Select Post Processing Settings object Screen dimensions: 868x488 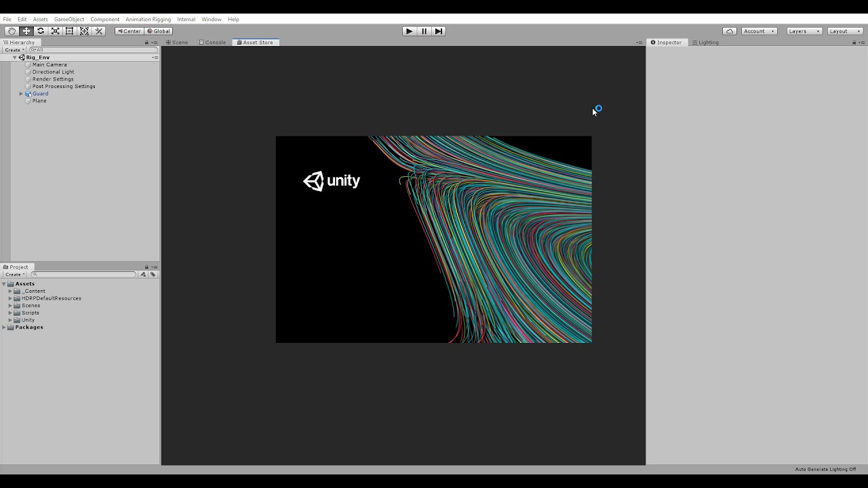click(64, 87)
